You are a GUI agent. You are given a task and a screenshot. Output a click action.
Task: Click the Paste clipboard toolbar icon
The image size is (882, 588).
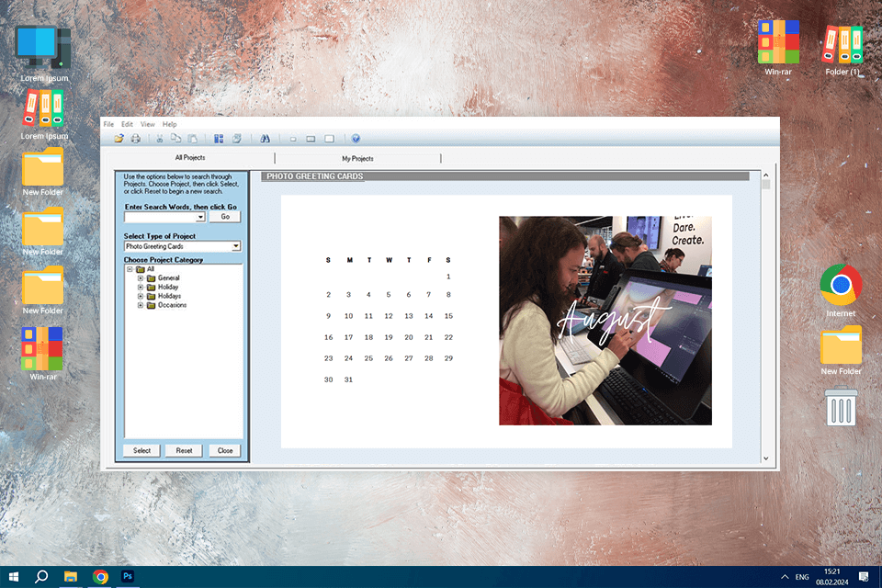[192, 139]
